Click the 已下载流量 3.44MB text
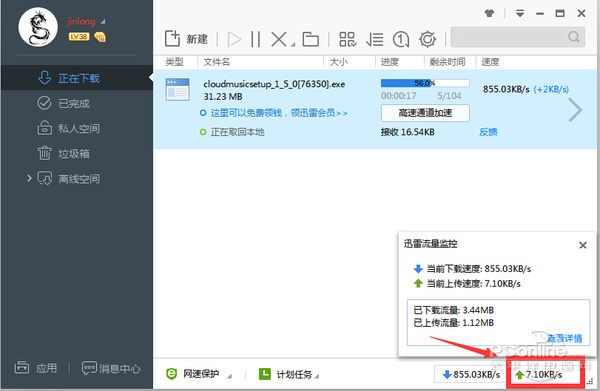This screenshot has width=600, height=391. click(x=454, y=310)
